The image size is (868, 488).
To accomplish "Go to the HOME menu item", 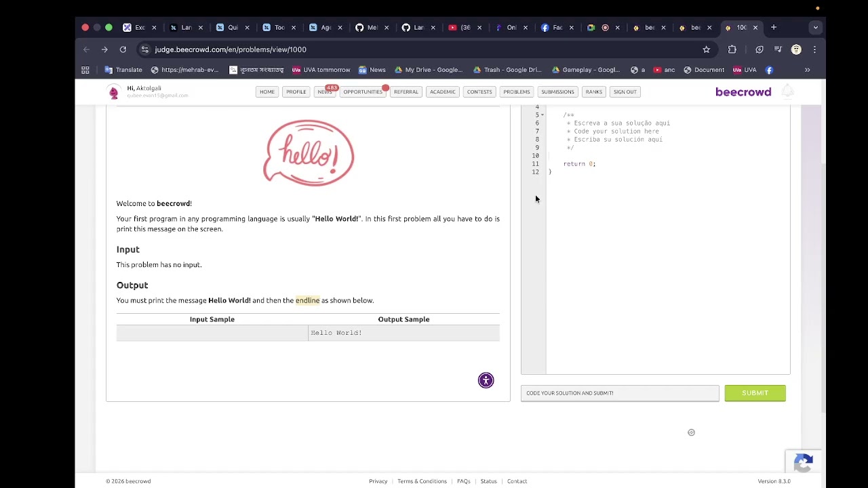I will 267,92.
